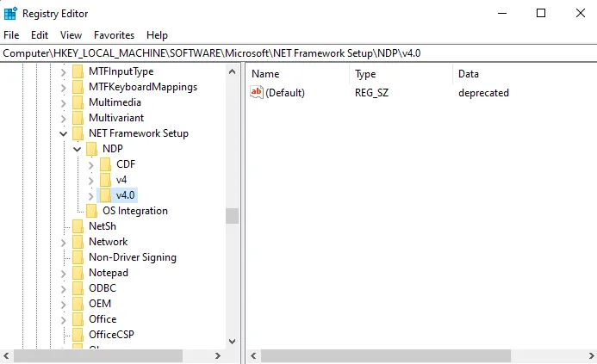597x364 pixels.
Task: Click the values pane horizontal scrollbar thumb
Action: click(x=386, y=356)
